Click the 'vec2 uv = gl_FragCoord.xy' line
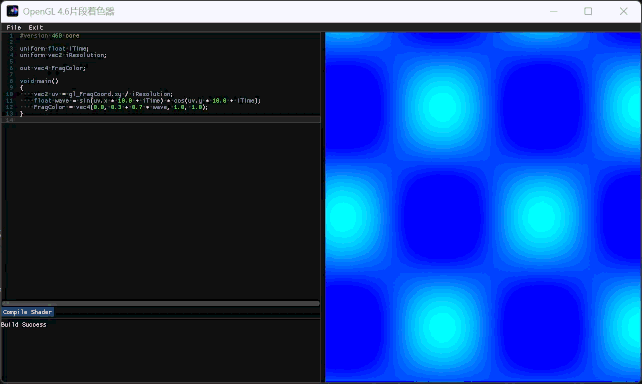 coord(102,94)
